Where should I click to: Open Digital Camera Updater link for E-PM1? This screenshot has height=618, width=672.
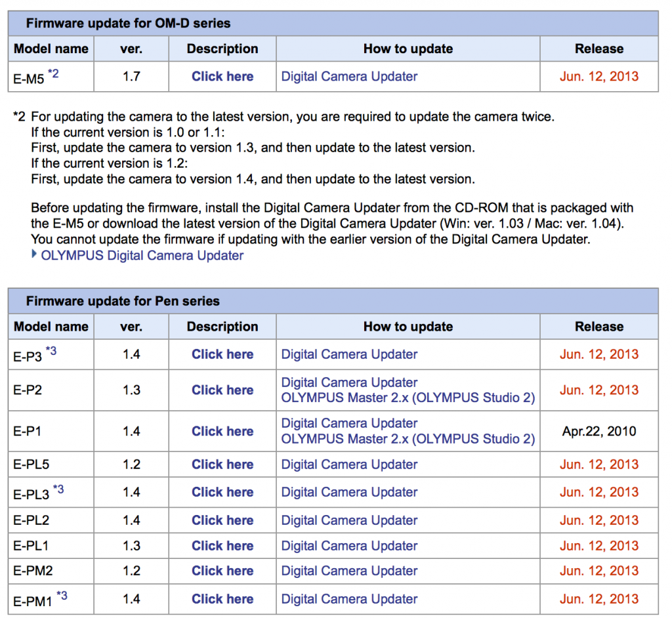coord(349,599)
